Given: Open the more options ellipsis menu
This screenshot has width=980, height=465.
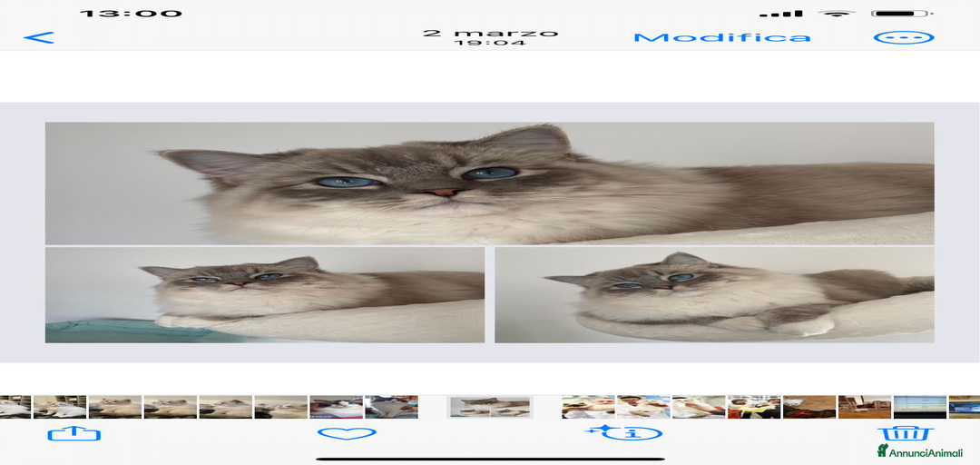Looking at the screenshot, I should pos(903,37).
